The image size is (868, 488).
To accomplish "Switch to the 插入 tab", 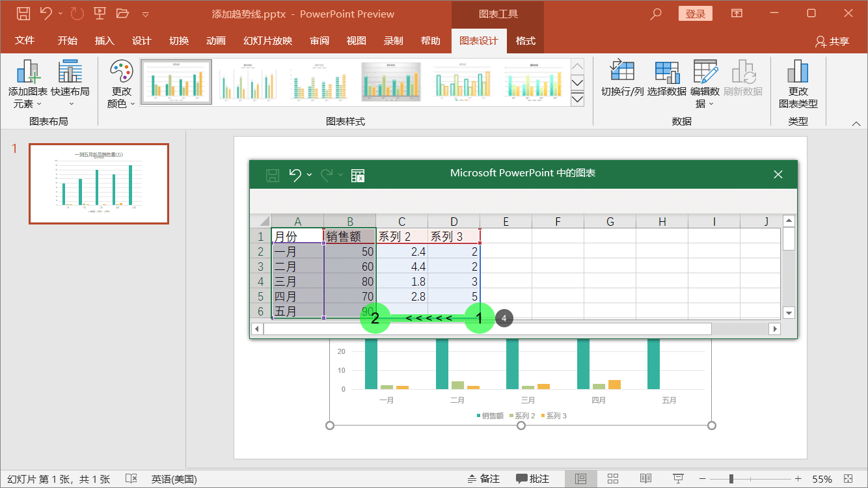I will tap(104, 41).
